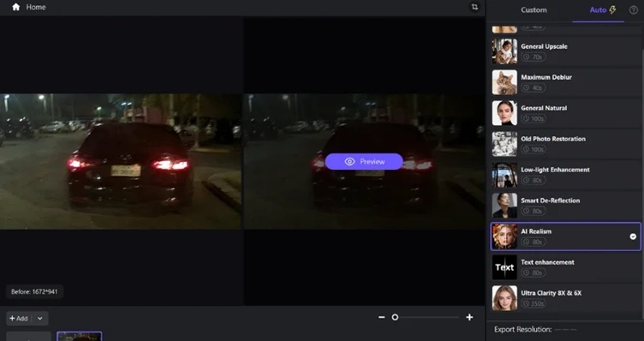The height and width of the screenshot is (341, 644).
Task: Click the Old Photo Restoration 100s badge
Action: [534, 150]
